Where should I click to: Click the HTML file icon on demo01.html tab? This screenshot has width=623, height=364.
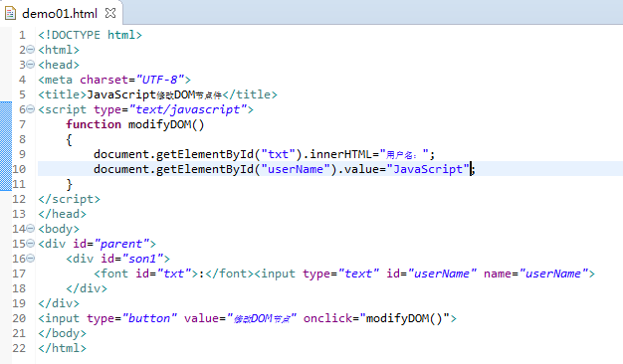pyautogui.click(x=10, y=13)
